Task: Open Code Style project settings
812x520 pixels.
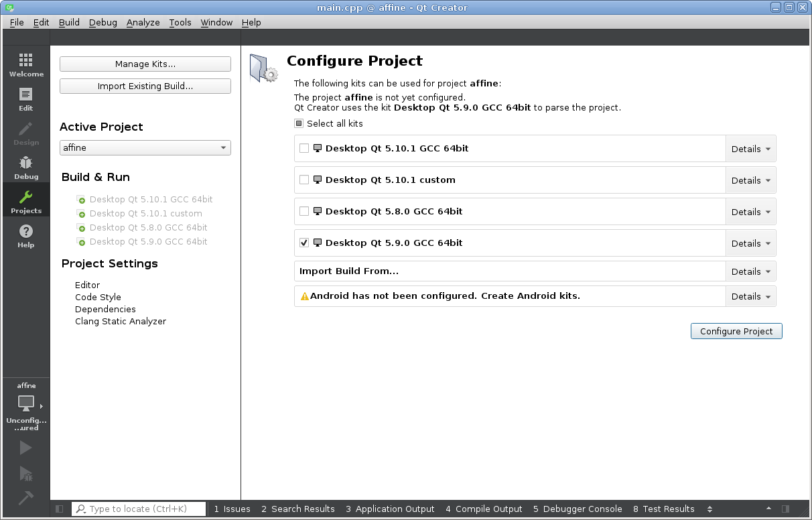Action: pyautogui.click(x=98, y=298)
